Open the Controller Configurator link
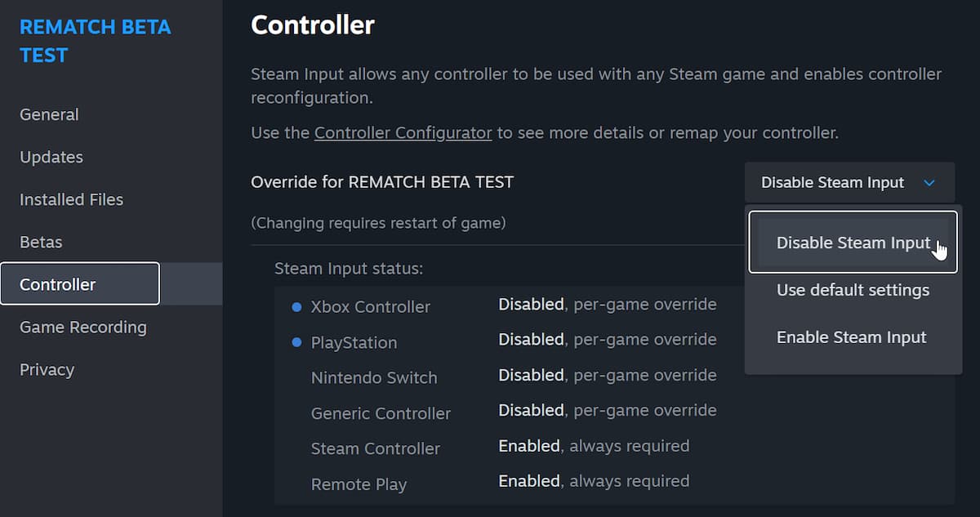Image resolution: width=980 pixels, height=517 pixels. click(x=403, y=132)
